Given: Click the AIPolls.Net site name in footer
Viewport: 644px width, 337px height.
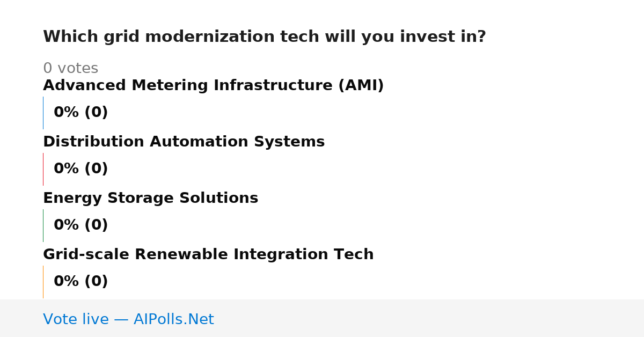Looking at the screenshot, I should point(173,319).
